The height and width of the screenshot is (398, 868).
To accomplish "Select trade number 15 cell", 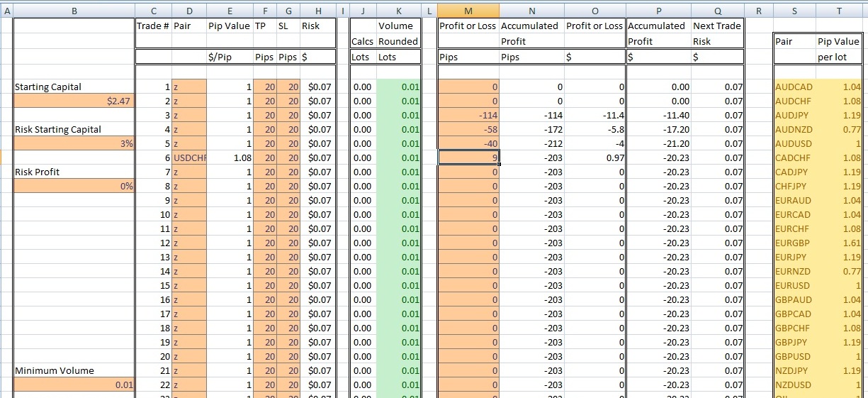I will click(x=153, y=285).
